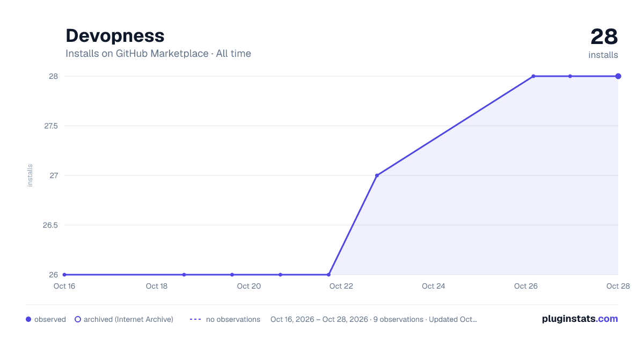Click the x-axis label Oct 24
The image size is (644, 338).
[x=434, y=286]
